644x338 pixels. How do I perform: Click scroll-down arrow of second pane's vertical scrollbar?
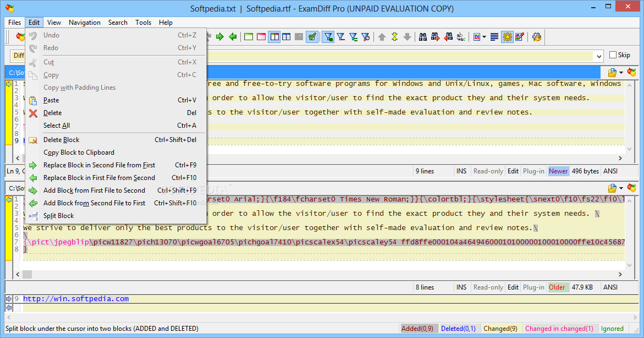click(x=629, y=265)
